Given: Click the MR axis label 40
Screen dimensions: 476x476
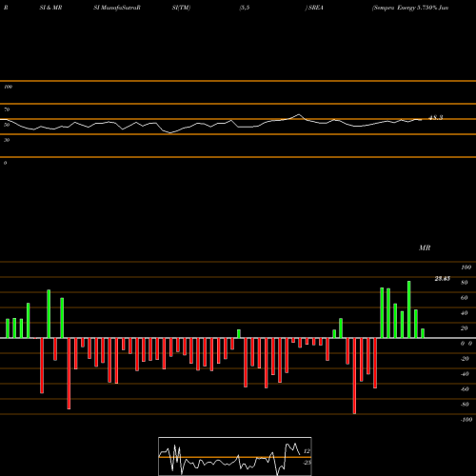Looking at the screenshot, I should click(x=464, y=313).
